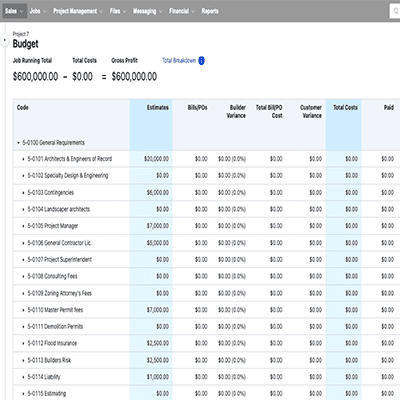Click the Project 7 breadcrumb label
This screenshot has height=400, width=400.
[21, 34]
